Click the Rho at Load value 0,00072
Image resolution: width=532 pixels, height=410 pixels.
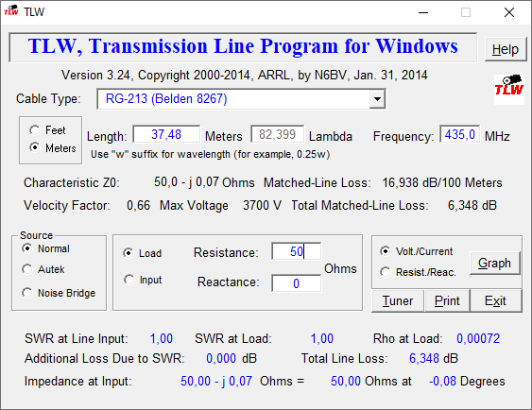[x=478, y=338]
